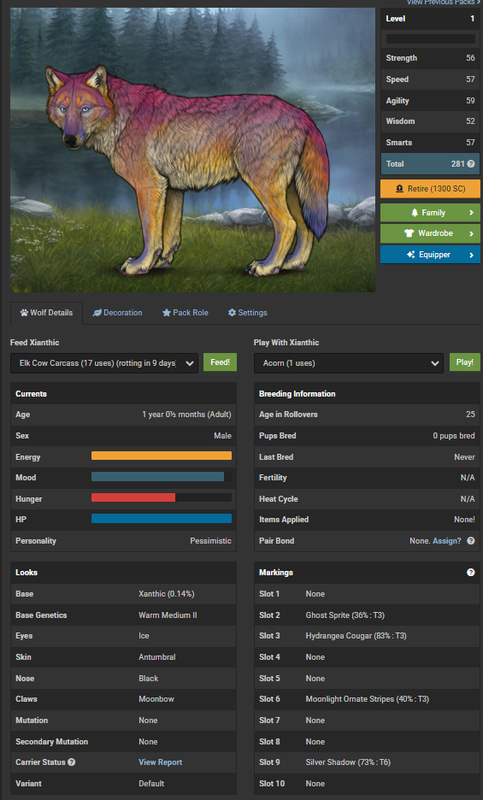Click the Pessimistic personality value
Viewport: 483px width, 800px height.
tap(211, 541)
